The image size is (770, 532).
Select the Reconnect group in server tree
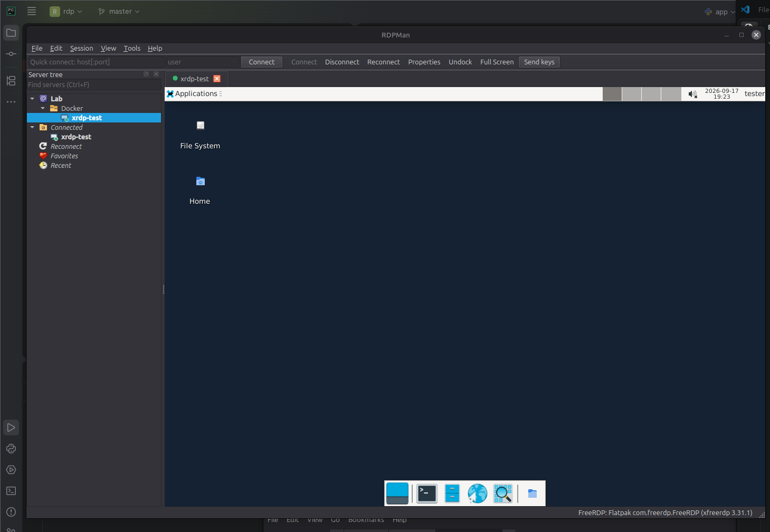click(x=66, y=146)
